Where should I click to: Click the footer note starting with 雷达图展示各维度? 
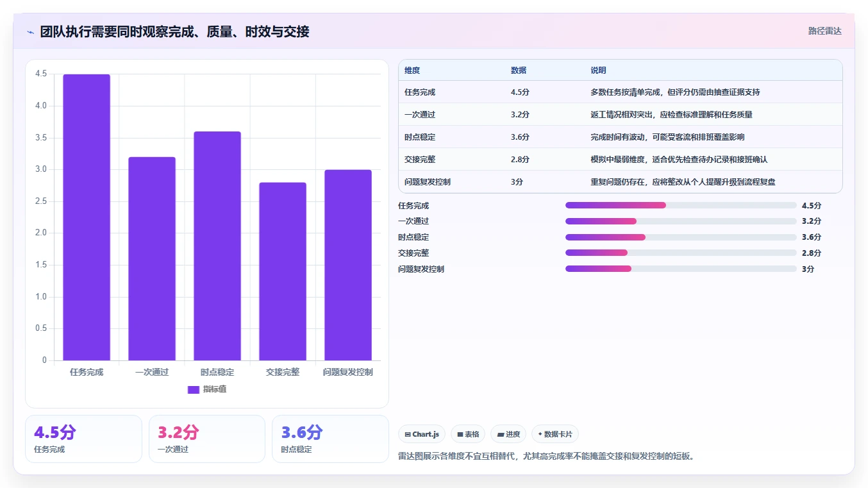pyautogui.click(x=547, y=457)
